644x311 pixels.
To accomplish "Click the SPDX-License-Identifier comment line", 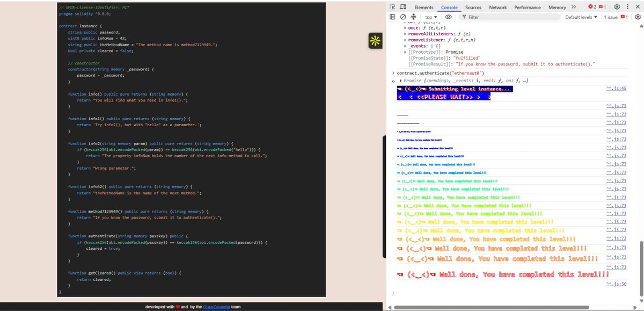I will [94, 8].
